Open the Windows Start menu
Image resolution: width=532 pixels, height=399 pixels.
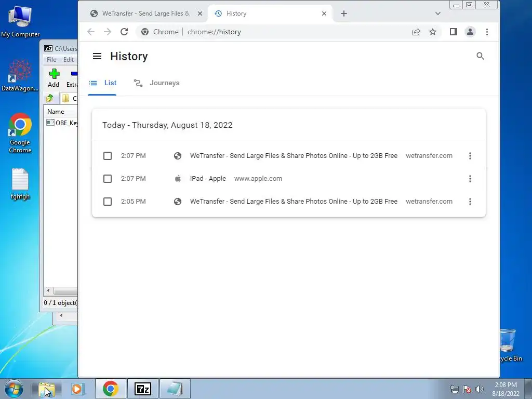coord(14,389)
